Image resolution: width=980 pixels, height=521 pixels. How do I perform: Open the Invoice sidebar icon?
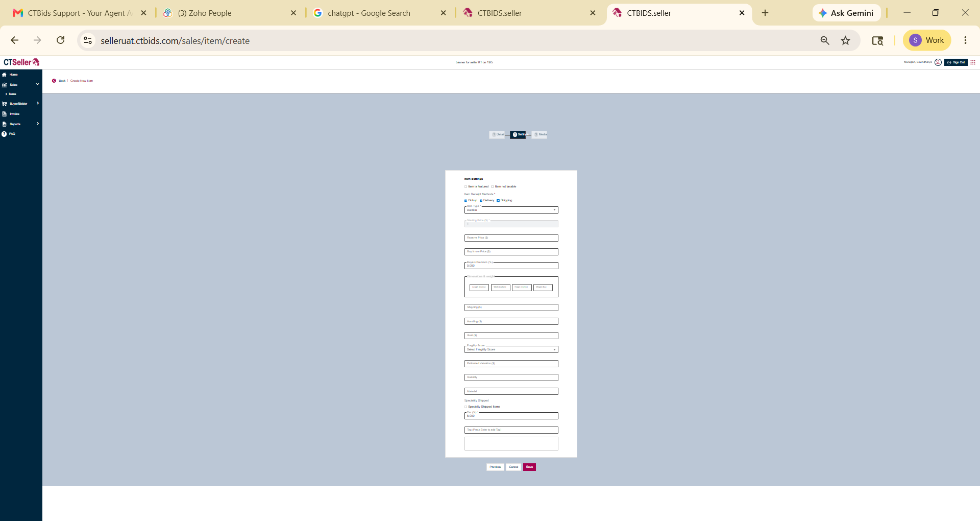pyautogui.click(x=4, y=114)
